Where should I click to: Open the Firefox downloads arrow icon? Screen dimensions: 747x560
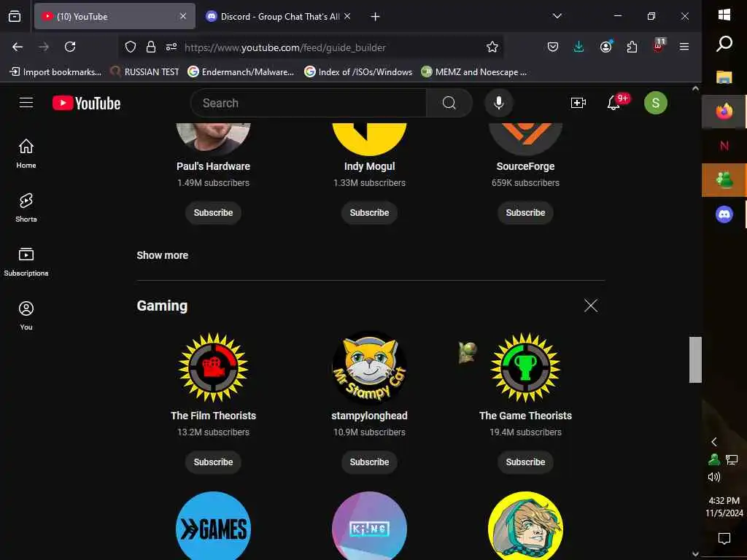click(x=578, y=47)
